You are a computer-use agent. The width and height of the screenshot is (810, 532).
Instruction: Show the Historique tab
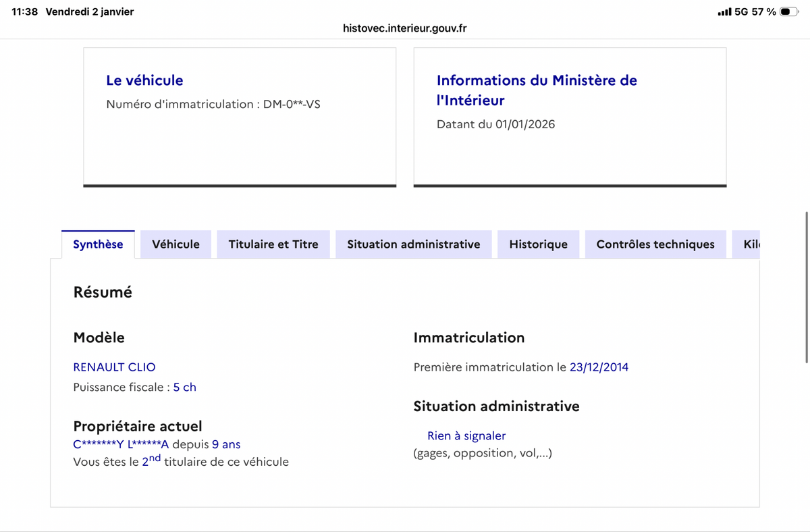coord(538,244)
